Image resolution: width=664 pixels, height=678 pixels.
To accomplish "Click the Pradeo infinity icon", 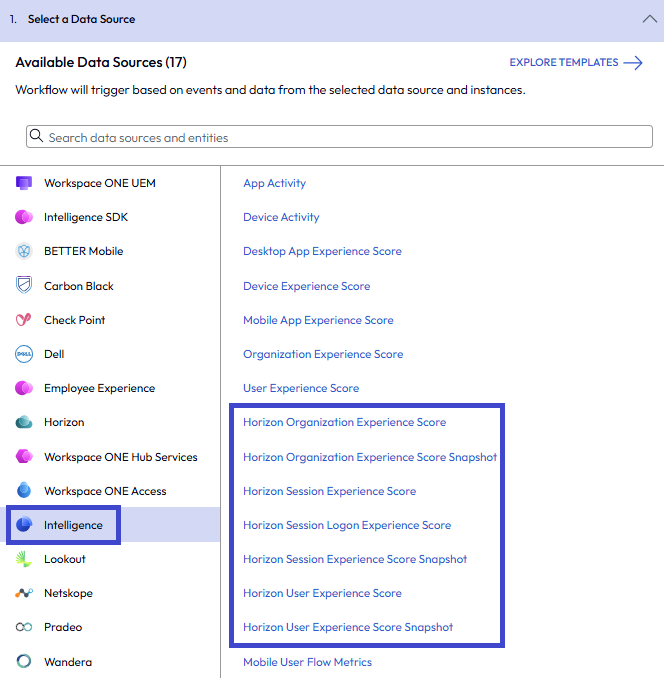I will tap(24, 627).
